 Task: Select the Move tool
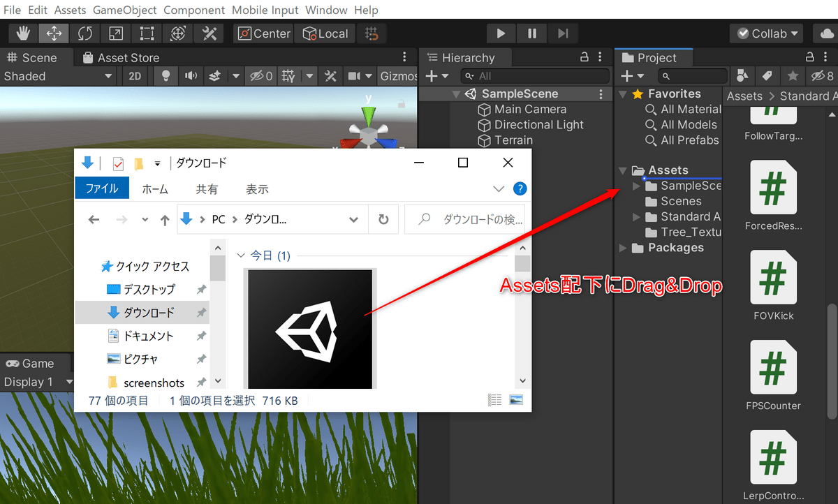tap(54, 34)
